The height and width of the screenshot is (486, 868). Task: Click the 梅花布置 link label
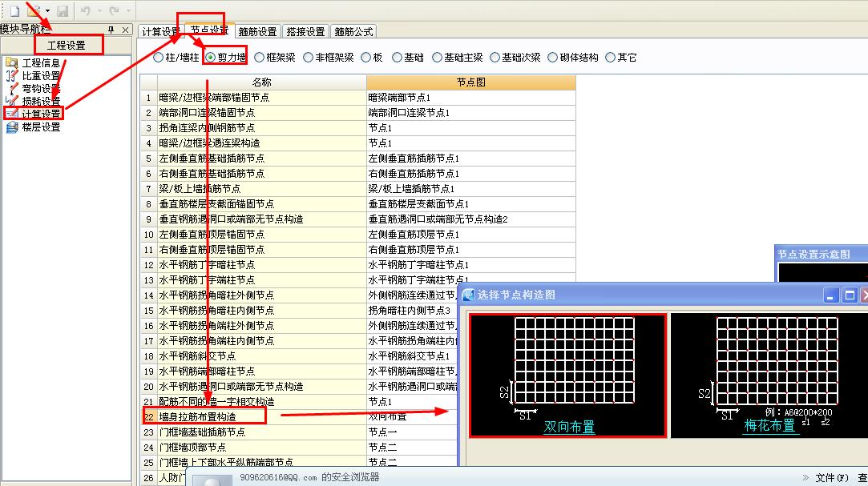769,426
